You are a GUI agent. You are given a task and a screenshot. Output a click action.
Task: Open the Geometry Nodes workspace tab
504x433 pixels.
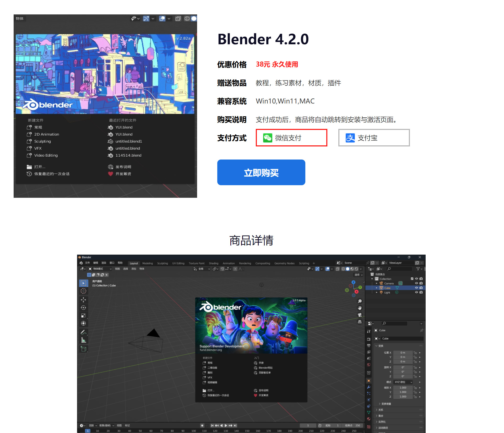point(284,263)
